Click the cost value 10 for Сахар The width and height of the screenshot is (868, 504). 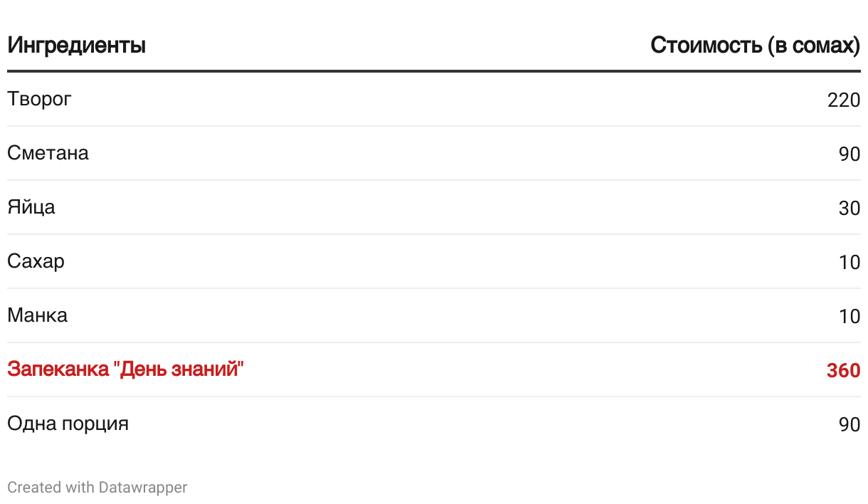[850, 262]
